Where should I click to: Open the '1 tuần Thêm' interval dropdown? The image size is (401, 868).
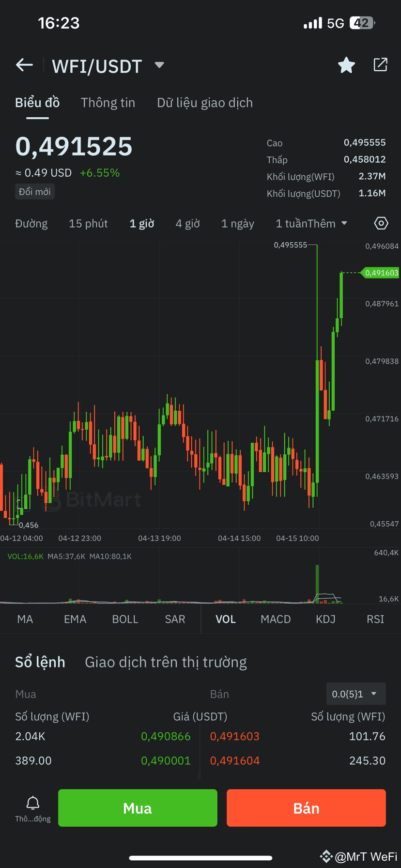pyautogui.click(x=311, y=223)
